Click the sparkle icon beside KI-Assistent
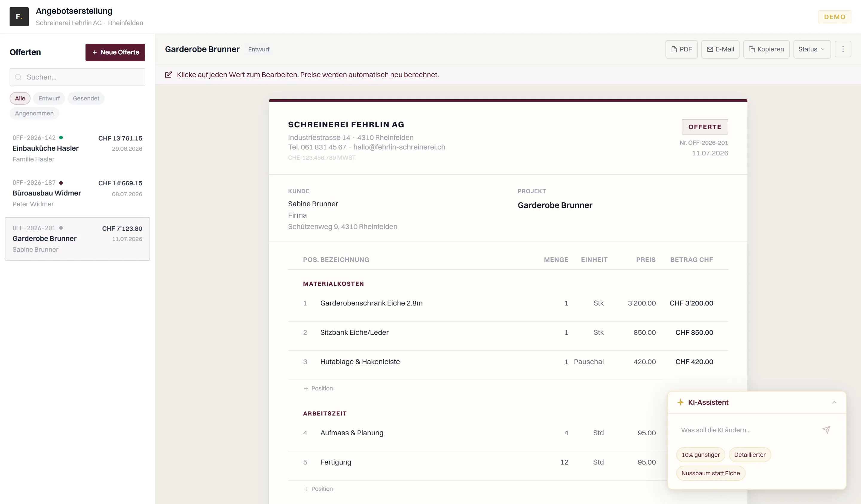The image size is (861, 504). 680,402
